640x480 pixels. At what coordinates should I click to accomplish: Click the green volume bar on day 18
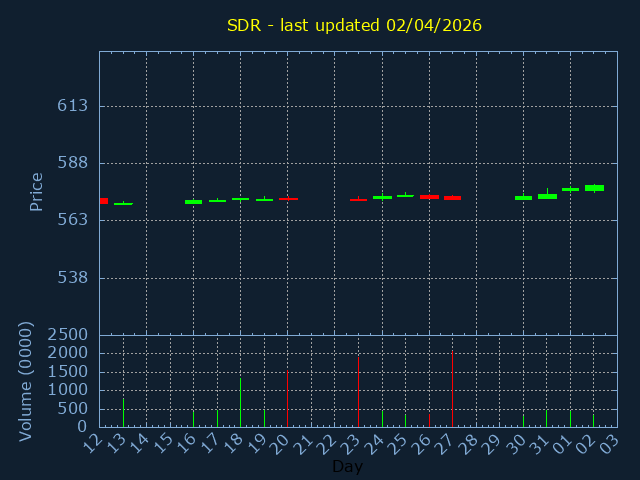pyautogui.click(x=240, y=402)
